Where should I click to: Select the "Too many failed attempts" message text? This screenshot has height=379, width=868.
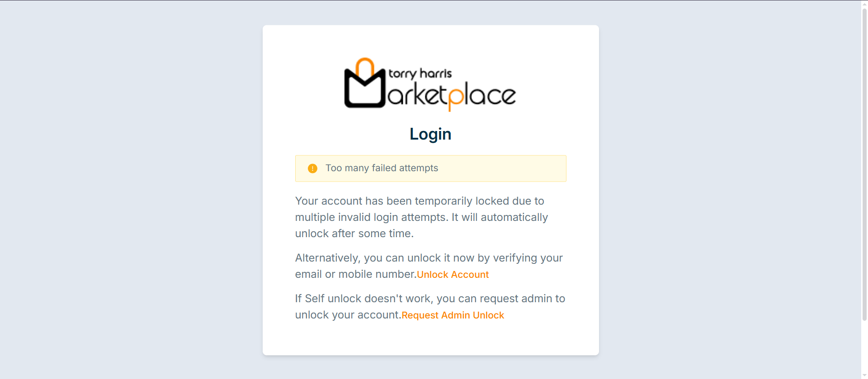(382, 168)
